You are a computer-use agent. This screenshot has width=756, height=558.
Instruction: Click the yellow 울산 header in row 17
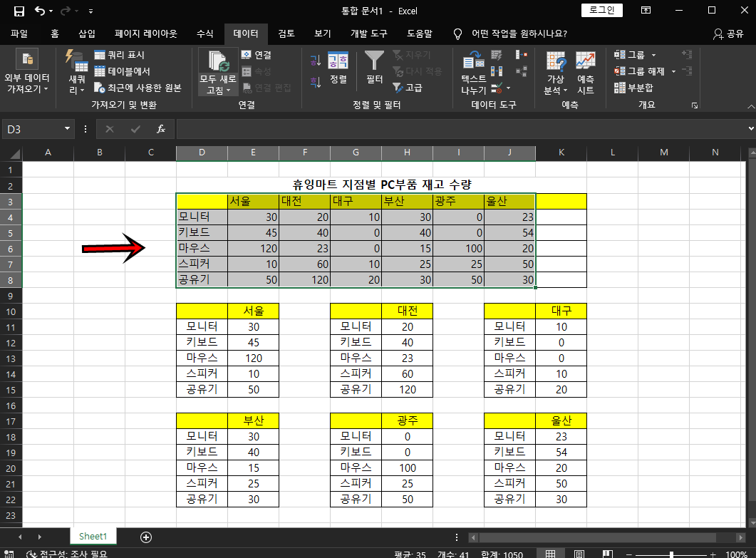[x=561, y=420]
